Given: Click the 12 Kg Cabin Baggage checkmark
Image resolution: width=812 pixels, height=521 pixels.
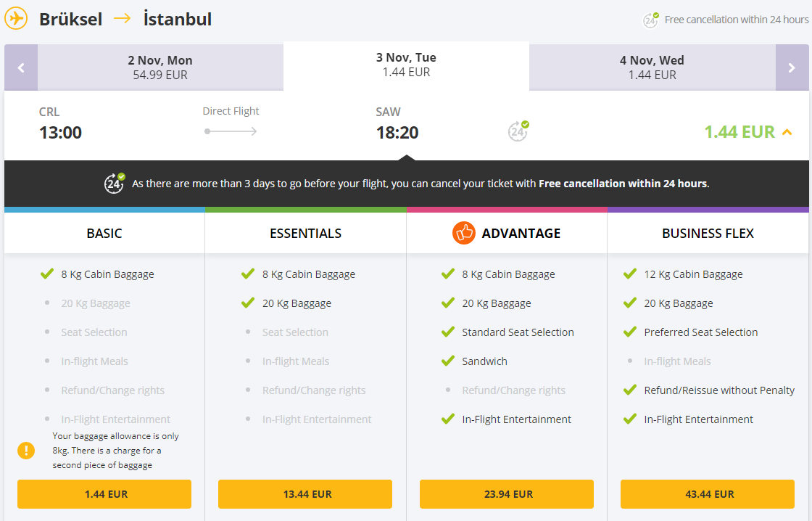Looking at the screenshot, I should tap(630, 274).
